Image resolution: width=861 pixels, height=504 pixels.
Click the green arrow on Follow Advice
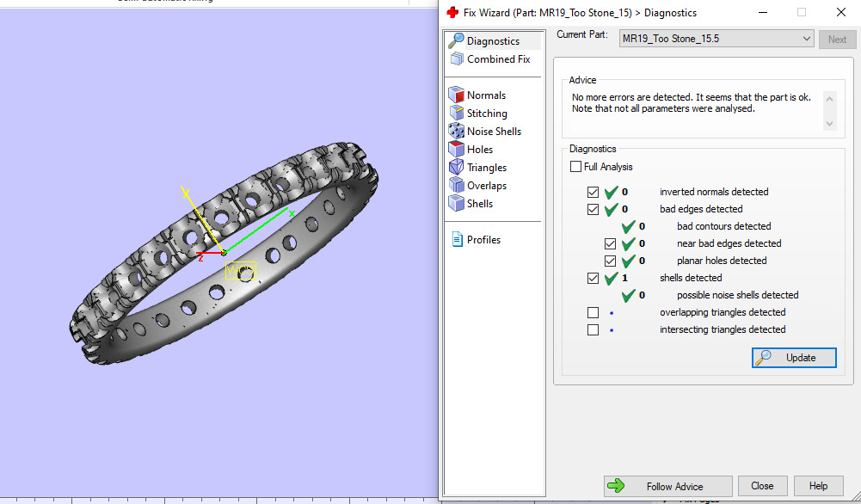point(616,485)
